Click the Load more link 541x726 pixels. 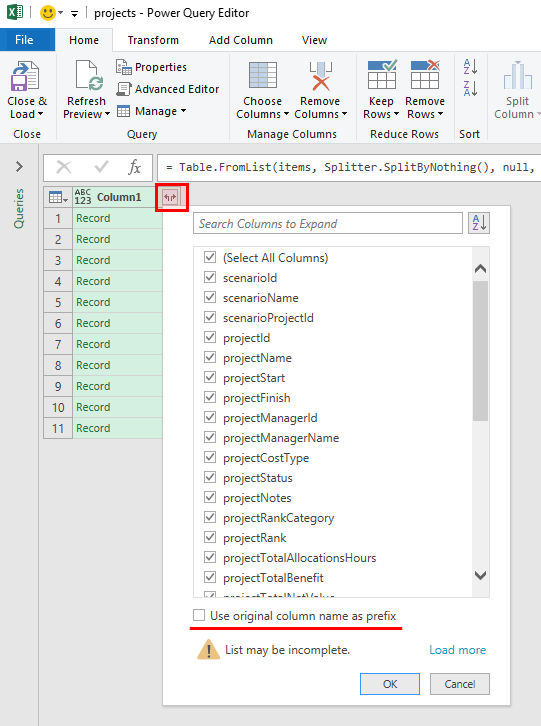point(458,650)
